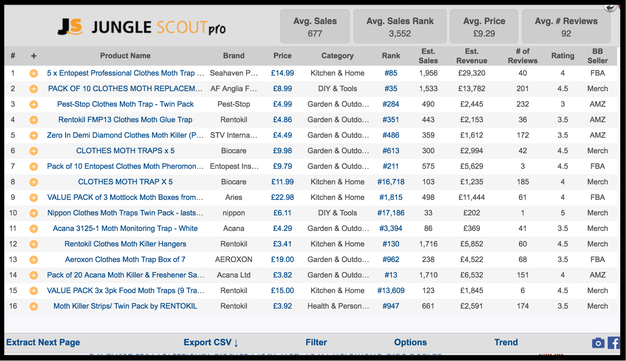Open Moth Killer Strips/ Twin Pack by RENTOKIL
The height and width of the screenshot is (361, 626).
click(x=125, y=306)
